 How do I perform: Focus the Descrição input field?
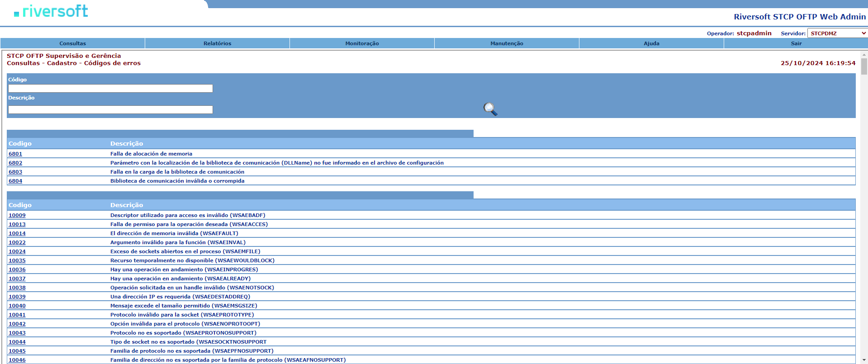(x=110, y=109)
